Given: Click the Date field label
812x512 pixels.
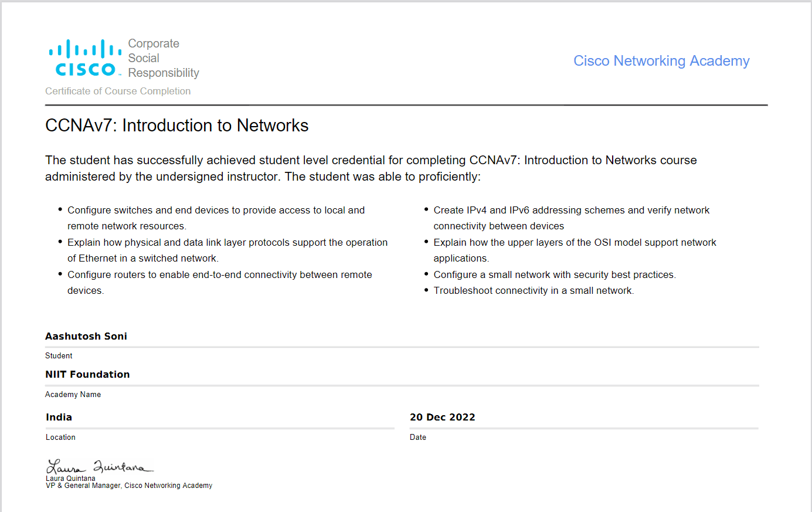Looking at the screenshot, I should tap(418, 438).
